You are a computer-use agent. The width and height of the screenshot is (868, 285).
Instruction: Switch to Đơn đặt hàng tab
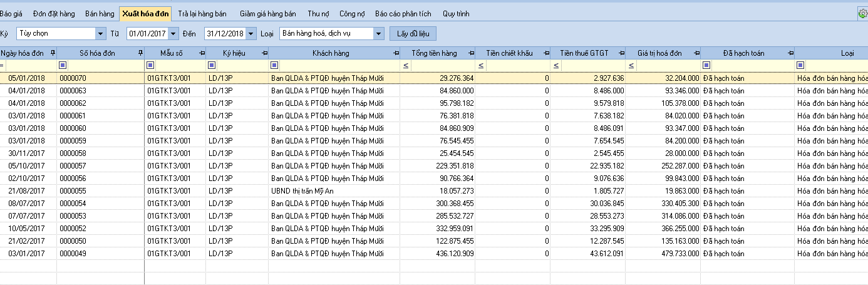(54, 13)
